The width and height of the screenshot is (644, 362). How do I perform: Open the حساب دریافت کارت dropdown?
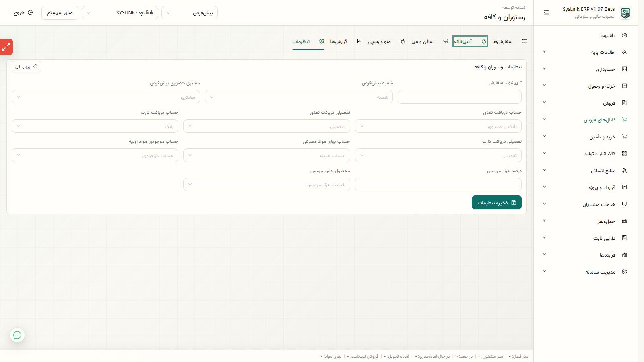tap(95, 126)
